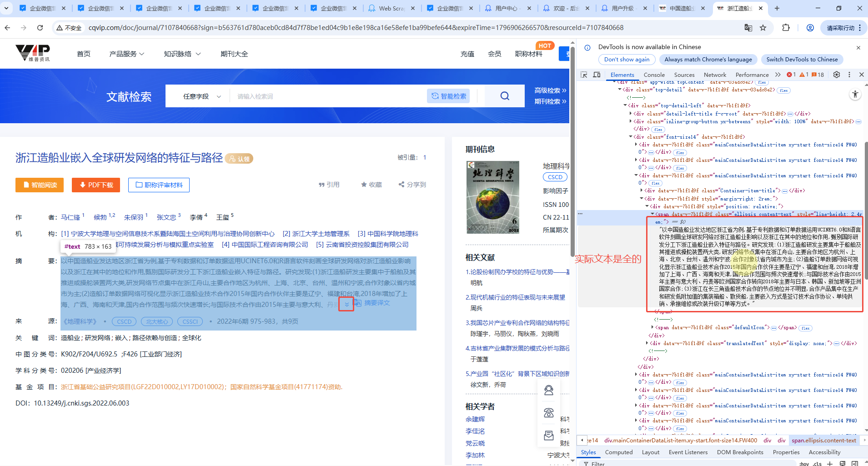Dismiss the DevTools language notification

point(858,47)
